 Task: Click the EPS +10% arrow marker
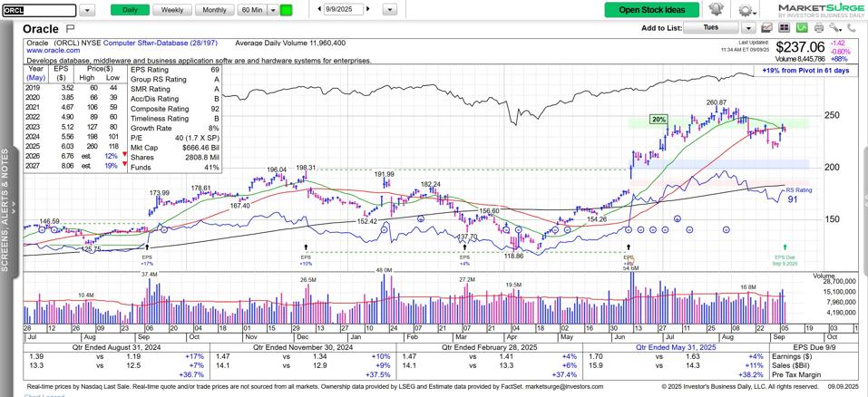click(307, 247)
